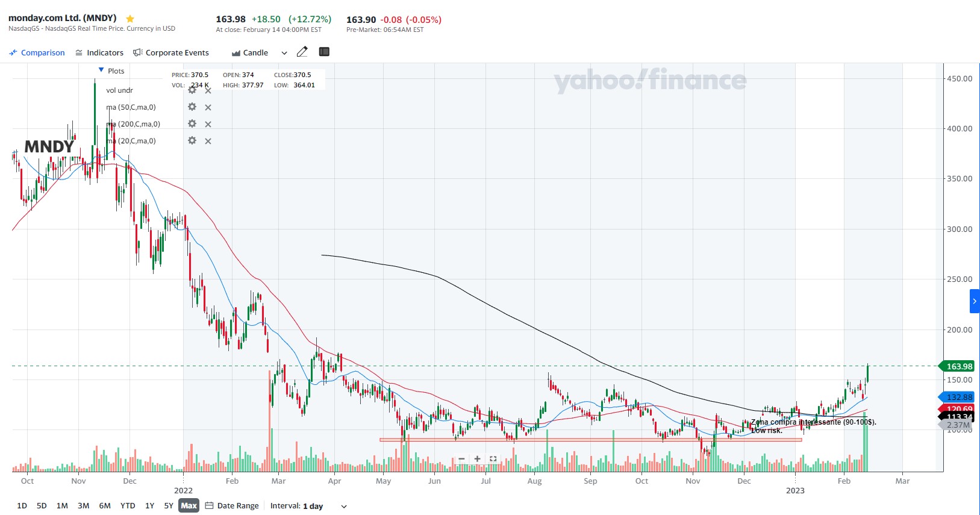This screenshot has height=515, width=980.
Task: Click the ma (20,C,ma,0) plot label
Action: tap(131, 141)
